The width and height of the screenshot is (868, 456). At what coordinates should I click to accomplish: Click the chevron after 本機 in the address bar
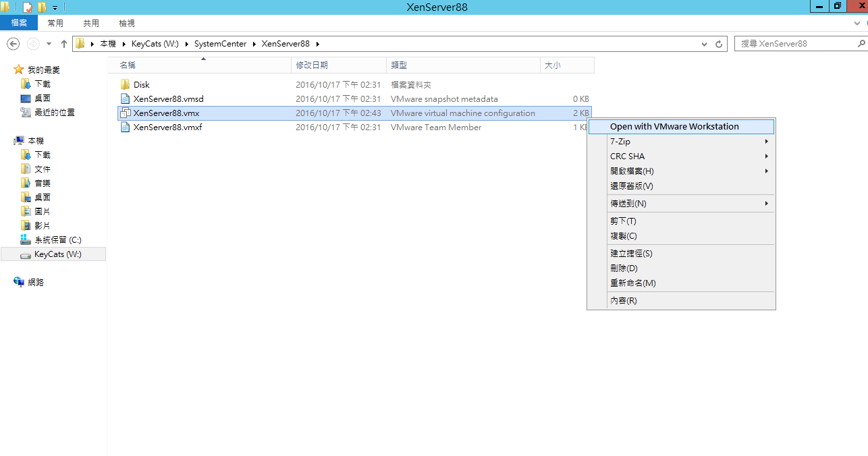[x=124, y=44]
